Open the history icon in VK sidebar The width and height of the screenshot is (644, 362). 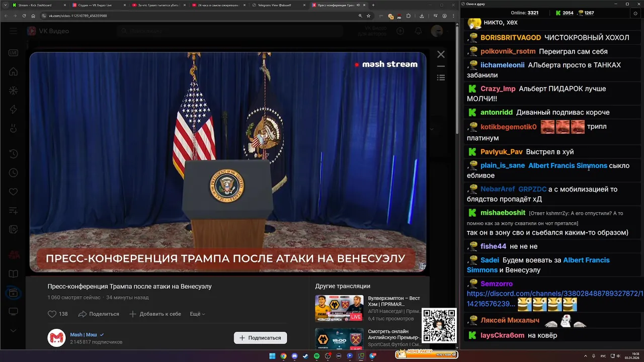coord(13,154)
